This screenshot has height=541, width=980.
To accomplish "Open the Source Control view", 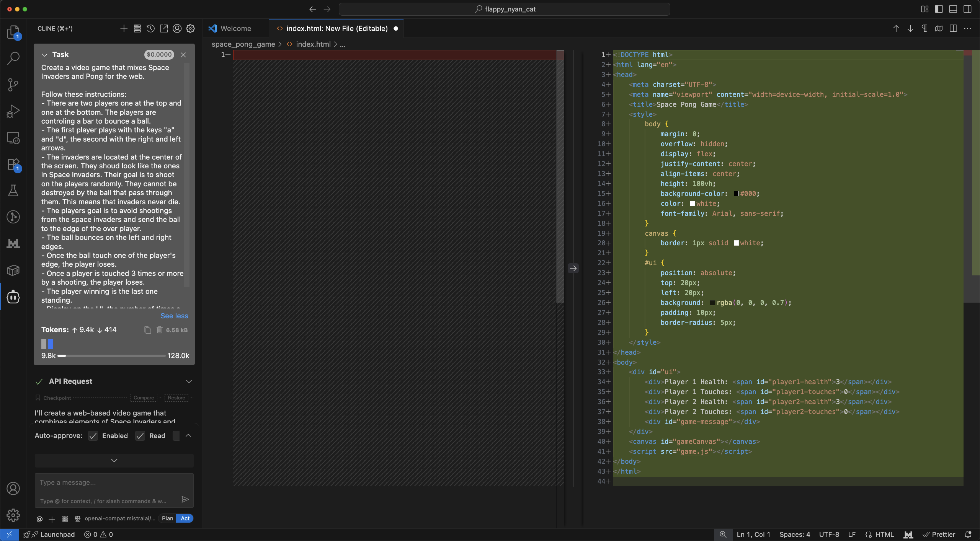I will click(13, 85).
